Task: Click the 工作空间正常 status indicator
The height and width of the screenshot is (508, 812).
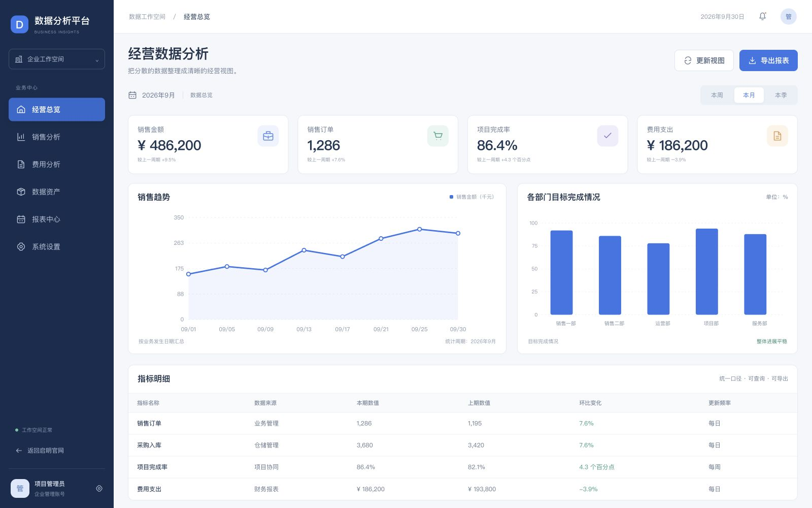Action: 34,430
